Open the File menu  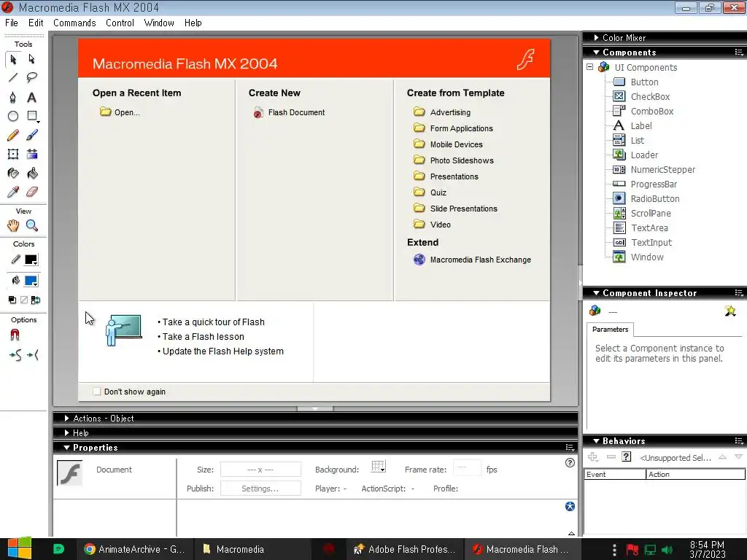(12, 23)
